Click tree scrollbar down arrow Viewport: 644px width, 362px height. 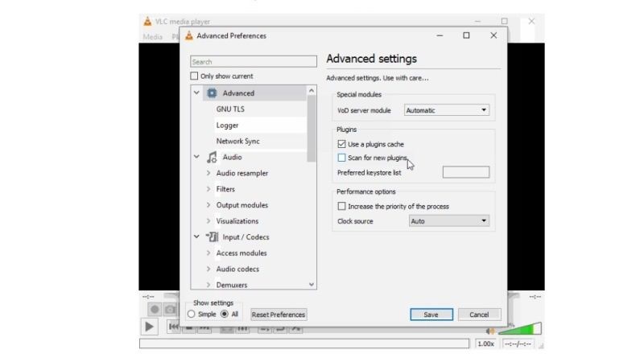pos(312,284)
